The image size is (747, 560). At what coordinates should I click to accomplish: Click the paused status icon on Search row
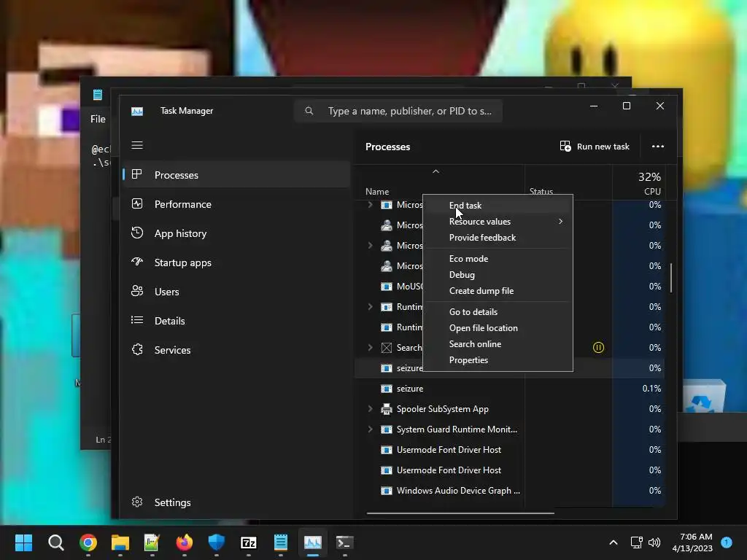[x=598, y=348]
